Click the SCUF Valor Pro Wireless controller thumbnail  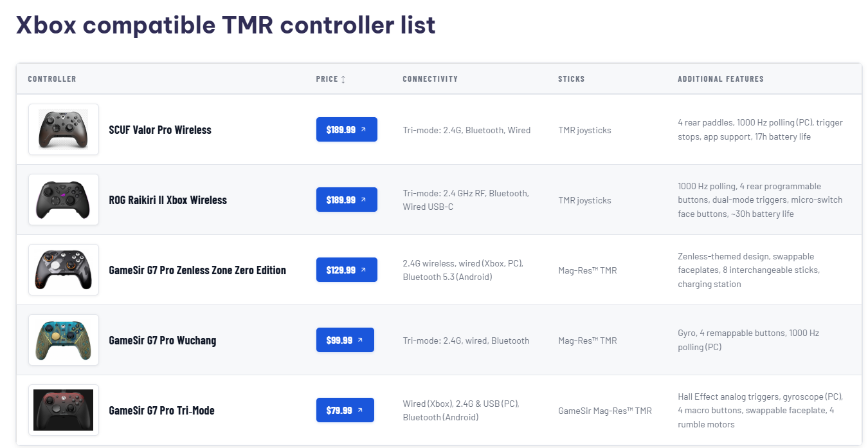[64, 129]
